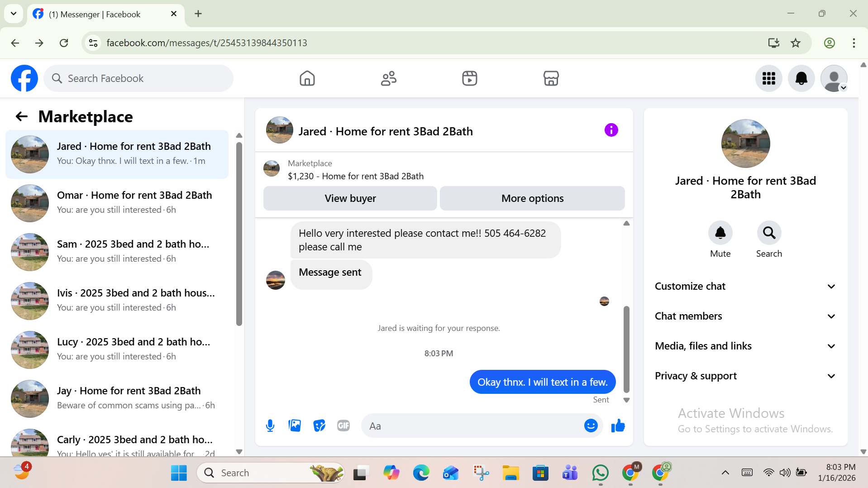Screen dimensions: 868x488
Task: Click Marketplace listing $1,230 Home for rent
Action: 356,176
